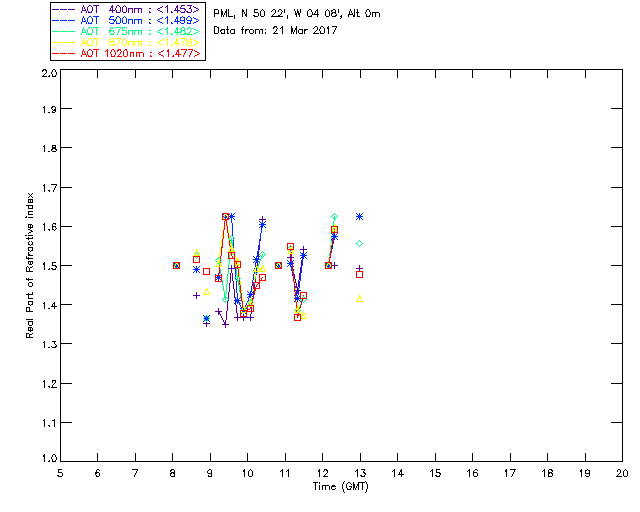Click the y-axis tick label 1.6
The image size is (640, 512).
(49, 227)
